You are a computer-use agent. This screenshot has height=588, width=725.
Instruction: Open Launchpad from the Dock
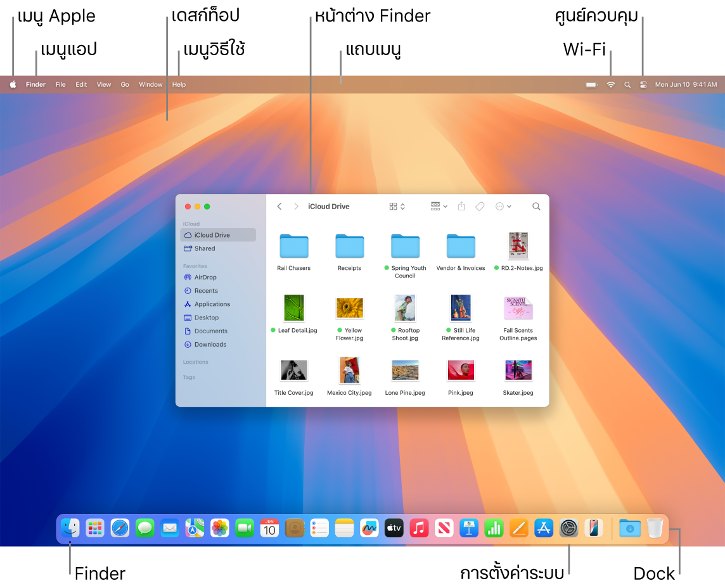[x=95, y=528]
